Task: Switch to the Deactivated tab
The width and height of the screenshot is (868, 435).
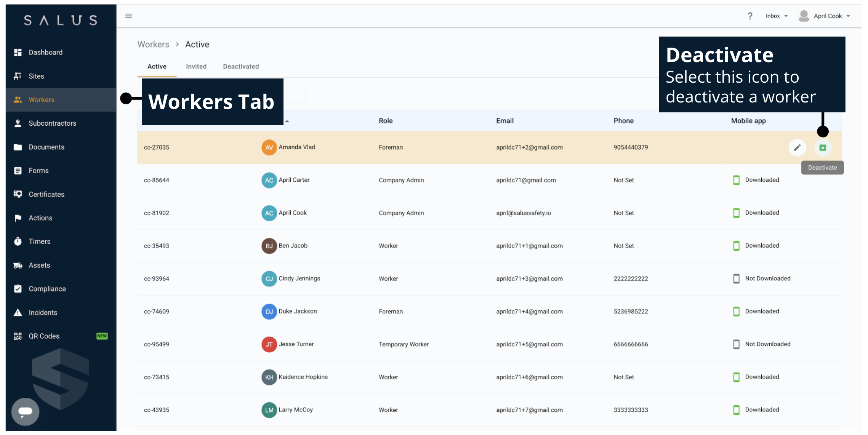Action: pos(241,67)
